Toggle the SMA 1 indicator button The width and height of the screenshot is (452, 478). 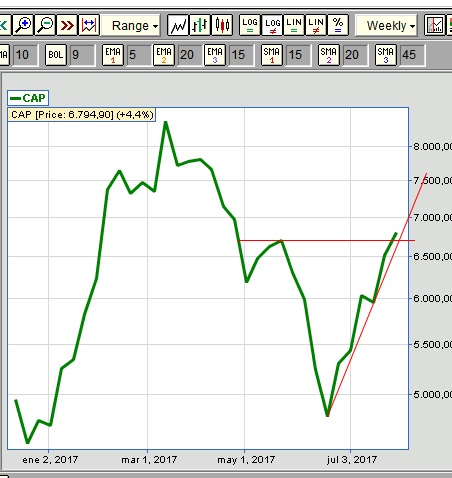coord(272,55)
